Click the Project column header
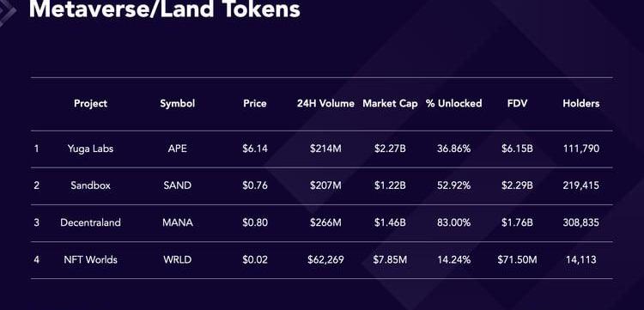Viewport: 644px width, 310px height. [90, 103]
